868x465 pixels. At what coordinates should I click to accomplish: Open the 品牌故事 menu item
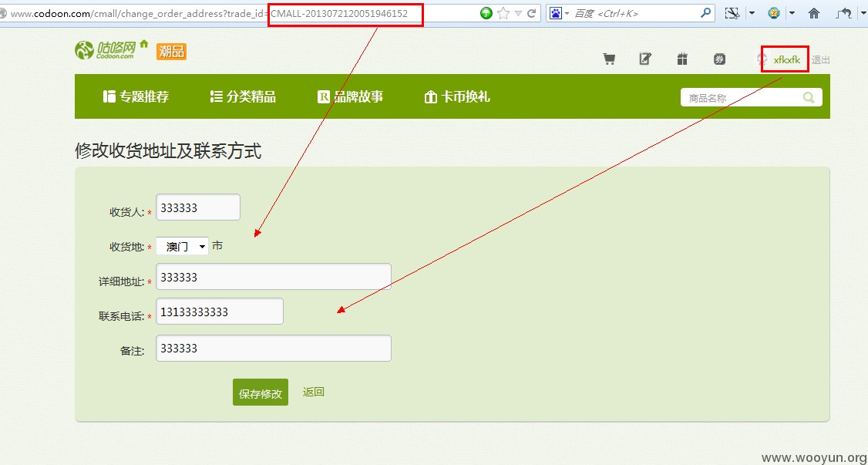(x=351, y=97)
